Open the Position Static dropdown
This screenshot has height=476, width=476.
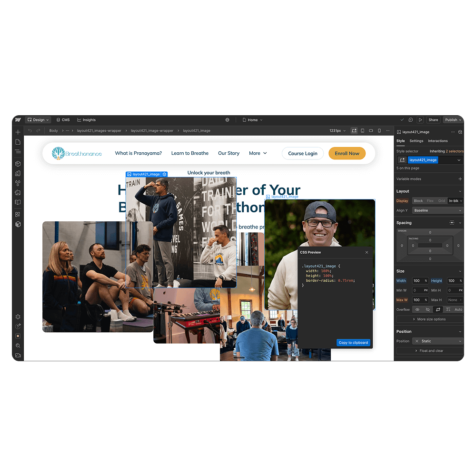click(x=437, y=341)
